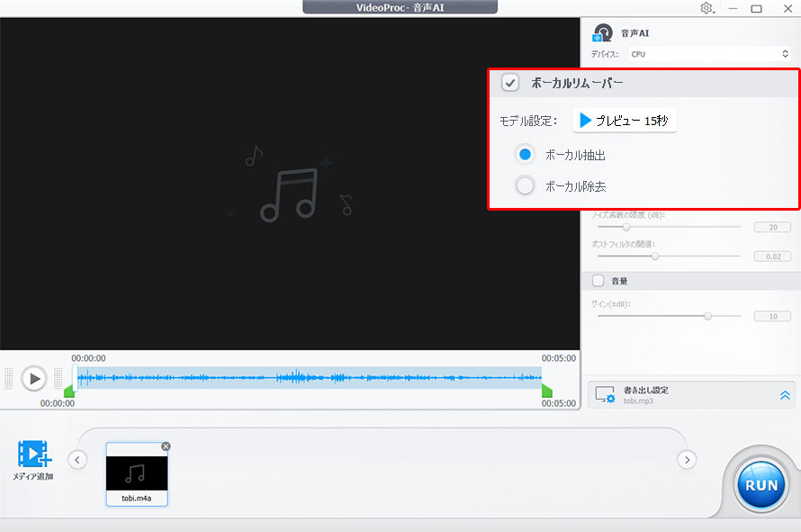The height and width of the screenshot is (532, 801).
Task: Click the gain value field 10
Action: click(x=773, y=316)
